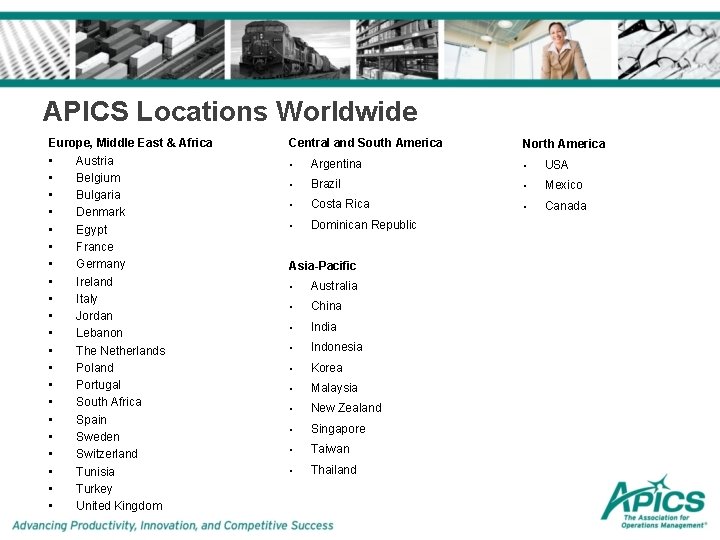Select 'Tunisia' in the list
This screenshot has width=720, height=540.
pos(96,472)
